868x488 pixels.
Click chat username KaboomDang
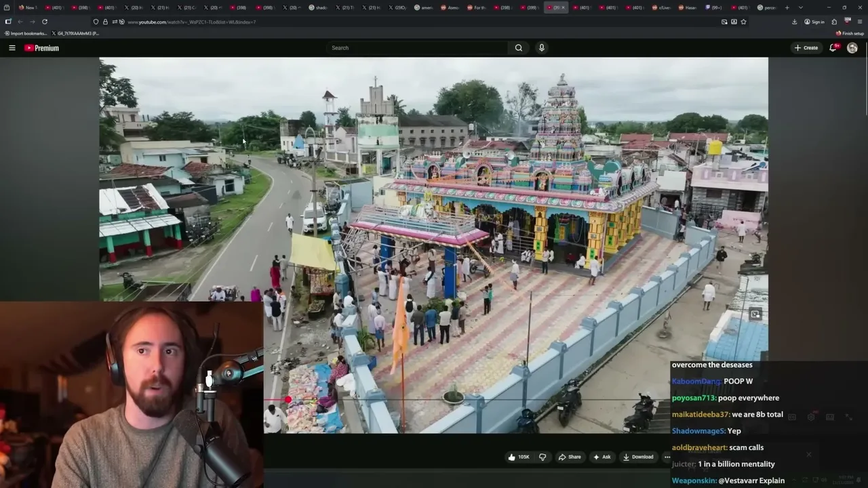tap(696, 382)
